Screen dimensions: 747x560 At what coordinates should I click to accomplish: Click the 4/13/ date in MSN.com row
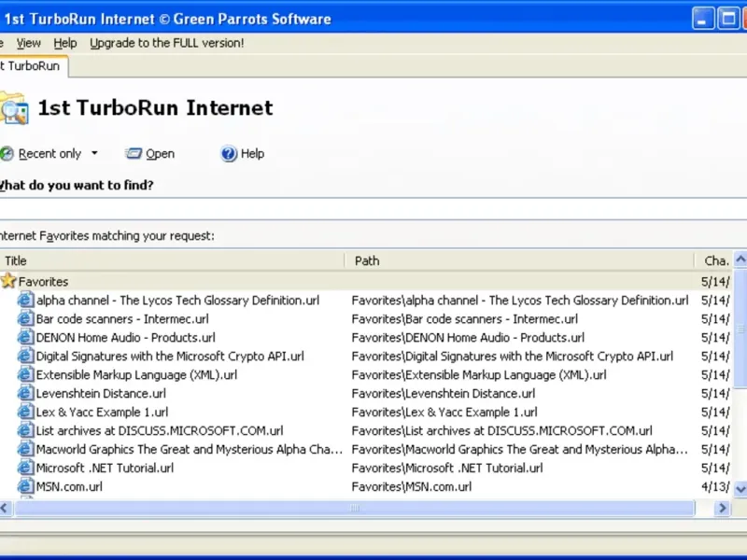pos(715,486)
